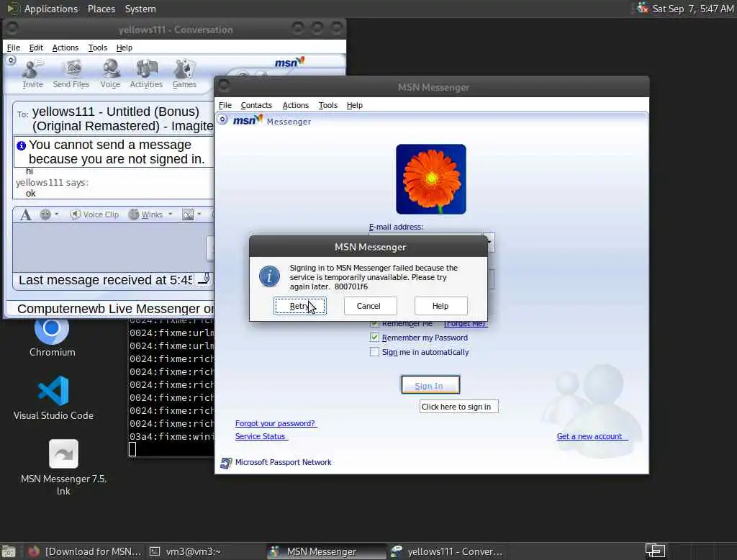Open Tools menu in conversation window
Image resolution: width=737 pixels, height=560 pixels.
[98, 48]
